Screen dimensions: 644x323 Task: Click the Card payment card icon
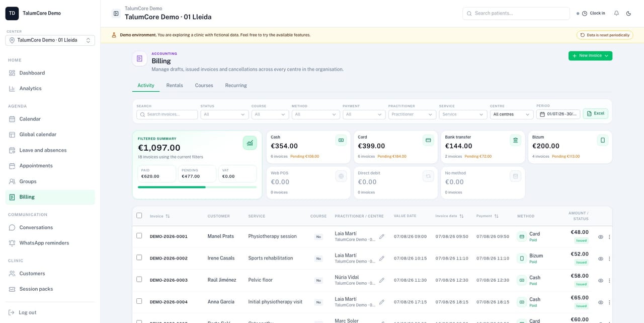tap(428, 140)
